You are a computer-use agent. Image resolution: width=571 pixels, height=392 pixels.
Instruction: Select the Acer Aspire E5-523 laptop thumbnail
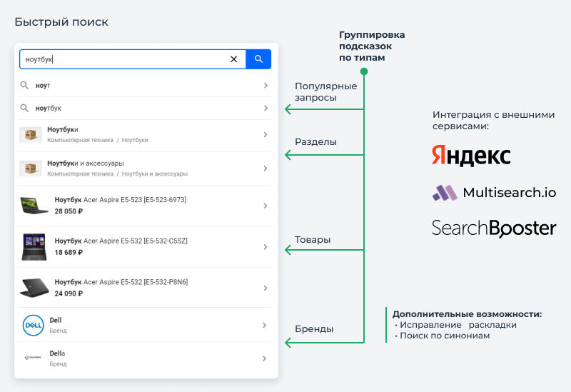pos(34,206)
